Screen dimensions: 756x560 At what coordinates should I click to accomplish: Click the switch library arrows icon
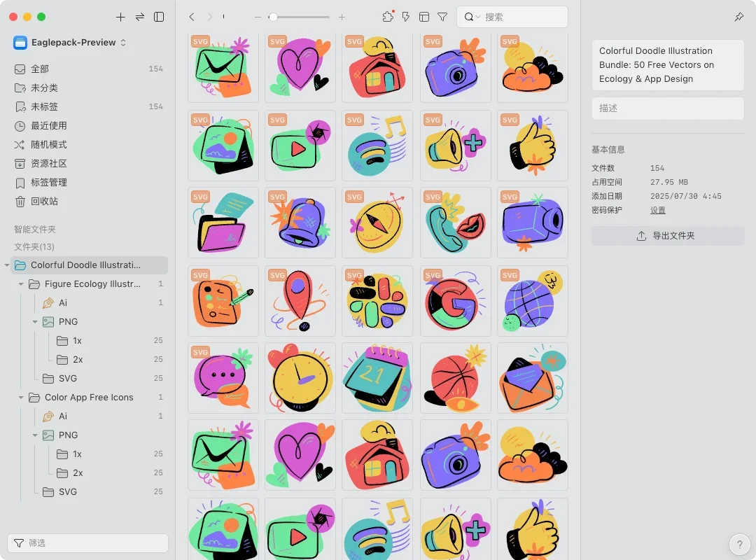(140, 17)
